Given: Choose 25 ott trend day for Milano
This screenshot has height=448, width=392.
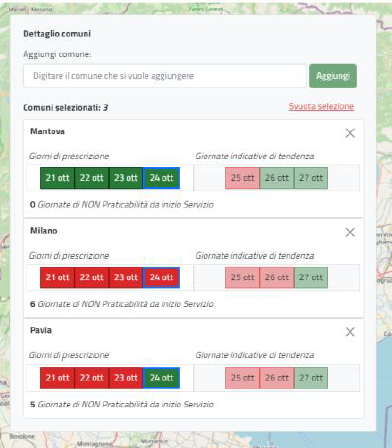Looking at the screenshot, I should pos(242,277).
